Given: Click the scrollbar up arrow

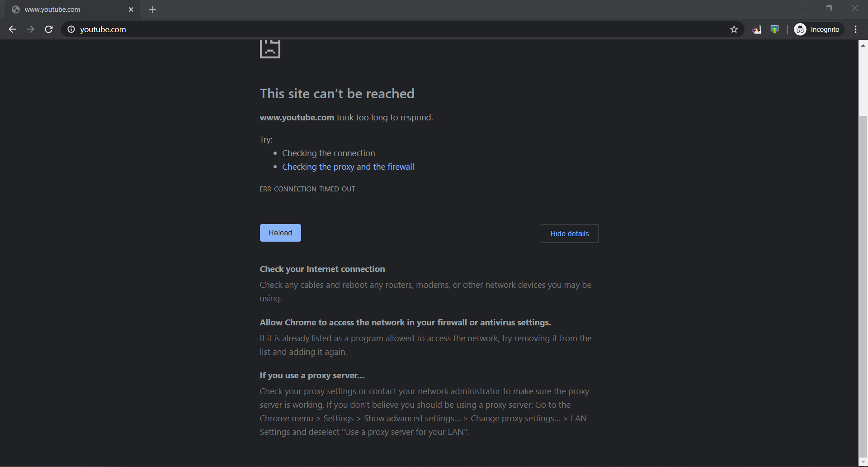Looking at the screenshot, I should tap(863, 45).
